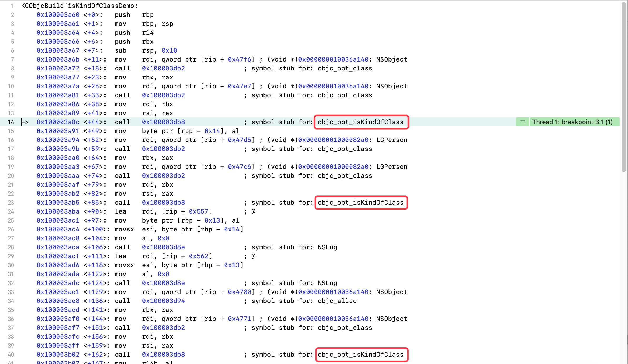
Task: Click second boxed objc_opt_isKindOfClass on line 23
Action: pyautogui.click(x=361, y=203)
